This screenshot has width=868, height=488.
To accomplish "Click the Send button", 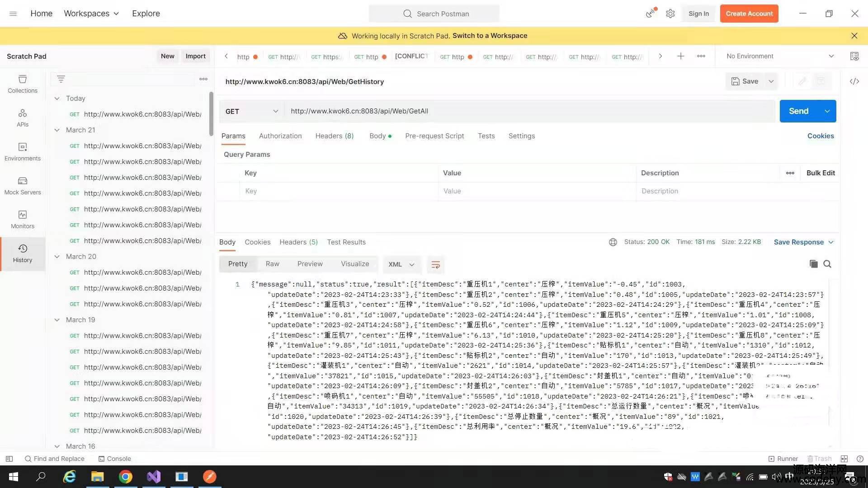I will pyautogui.click(x=799, y=111).
